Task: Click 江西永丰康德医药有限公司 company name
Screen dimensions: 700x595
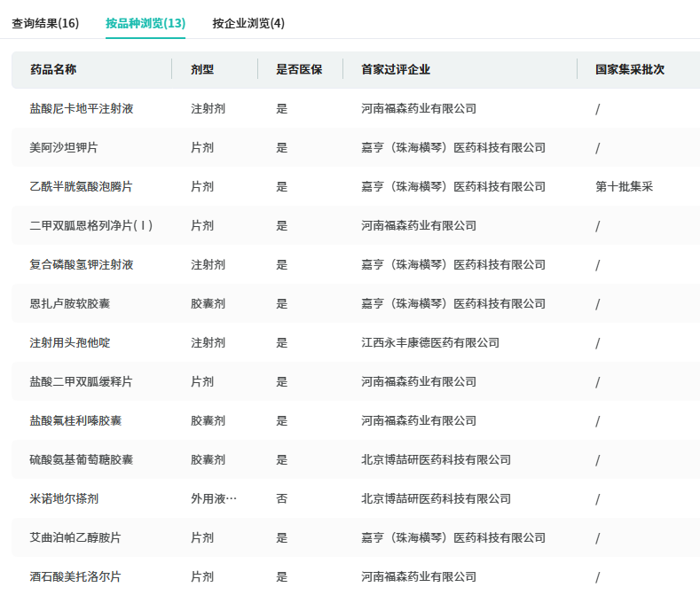Action: pos(430,343)
